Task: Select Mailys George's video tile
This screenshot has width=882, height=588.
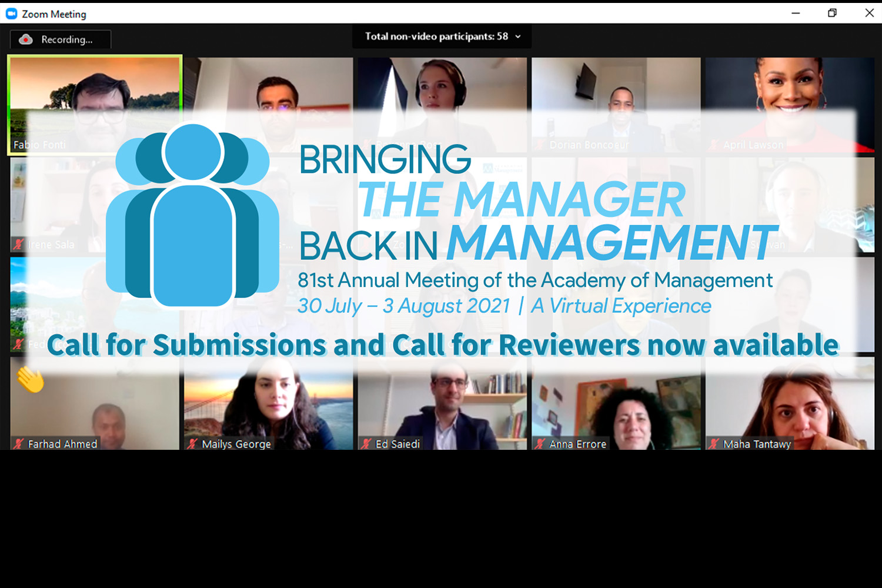Action: pos(269,403)
